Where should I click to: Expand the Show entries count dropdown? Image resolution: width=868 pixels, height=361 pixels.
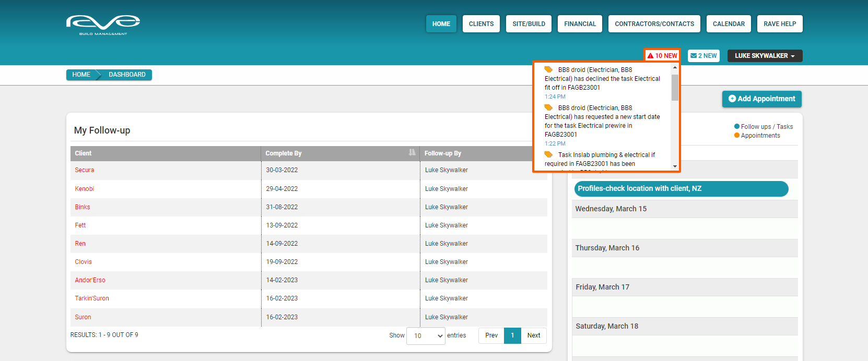426,335
